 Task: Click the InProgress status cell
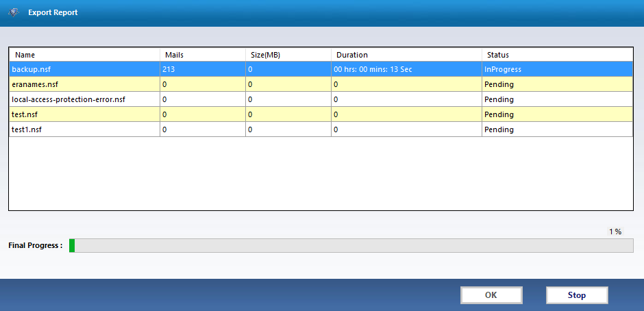pos(558,69)
